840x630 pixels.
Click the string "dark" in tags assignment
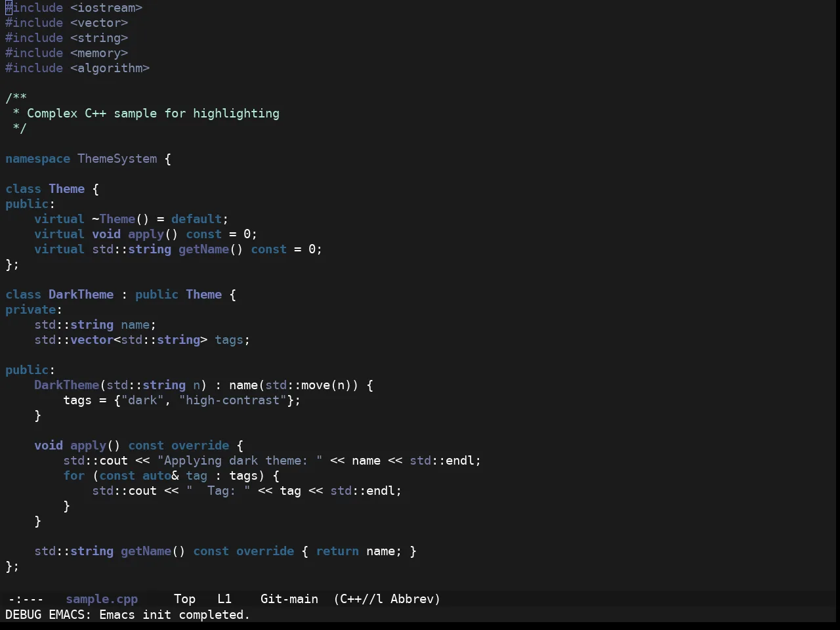click(142, 400)
